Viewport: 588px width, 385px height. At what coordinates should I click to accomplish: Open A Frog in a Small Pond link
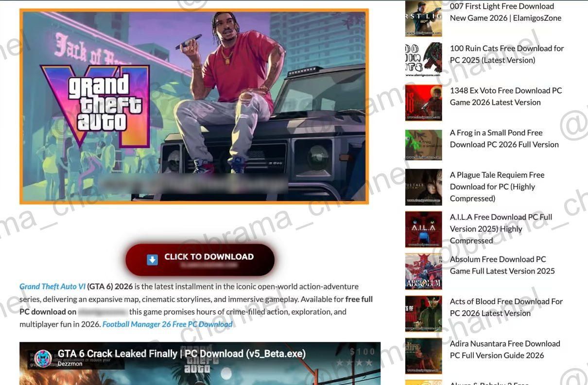click(x=504, y=139)
